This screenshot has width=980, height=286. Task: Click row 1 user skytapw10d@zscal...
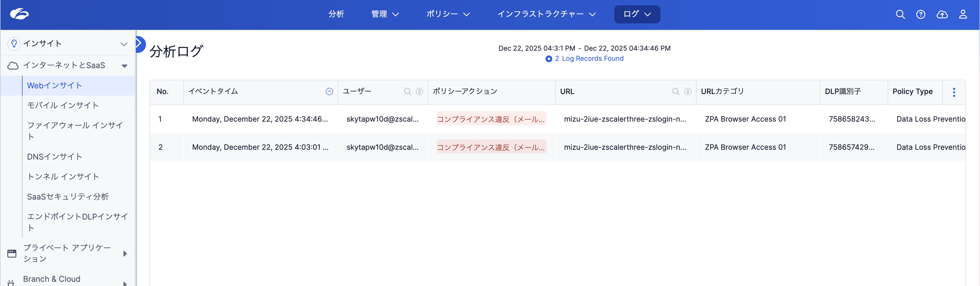[x=382, y=119]
